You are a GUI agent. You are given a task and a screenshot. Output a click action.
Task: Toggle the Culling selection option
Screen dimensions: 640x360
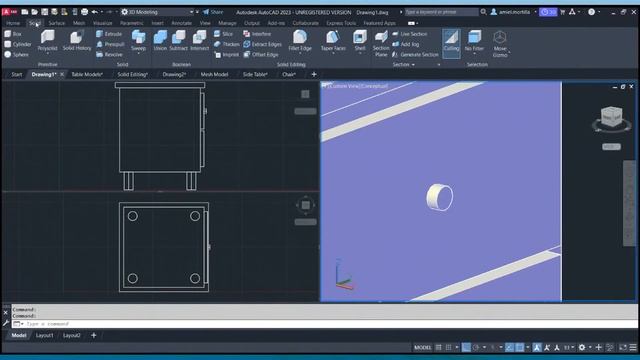tap(451, 43)
